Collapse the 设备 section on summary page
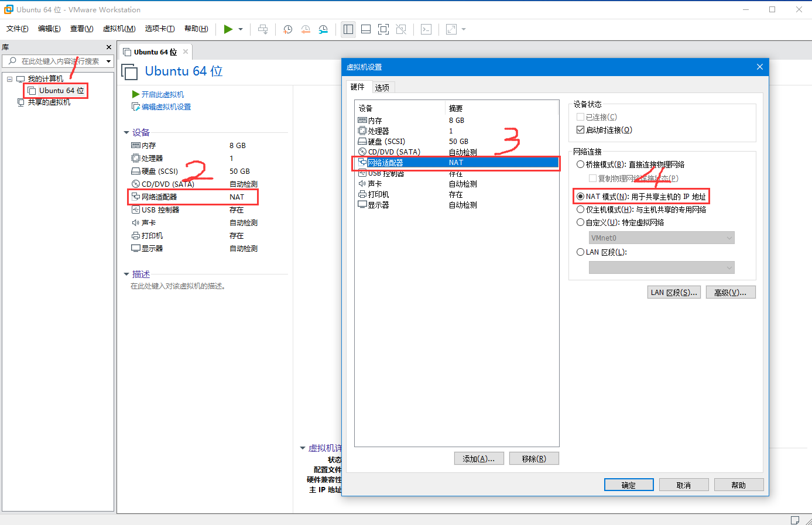 pyautogui.click(x=126, y=133)
